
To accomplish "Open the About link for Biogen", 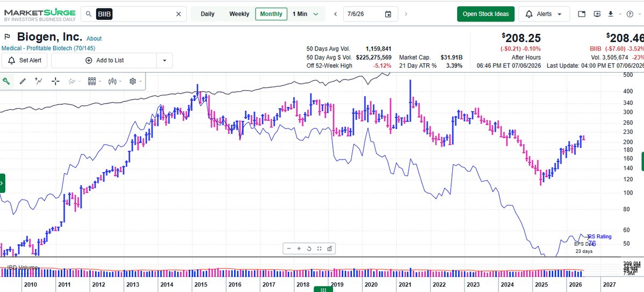I will pyautogui.click(x=94, y=39).
